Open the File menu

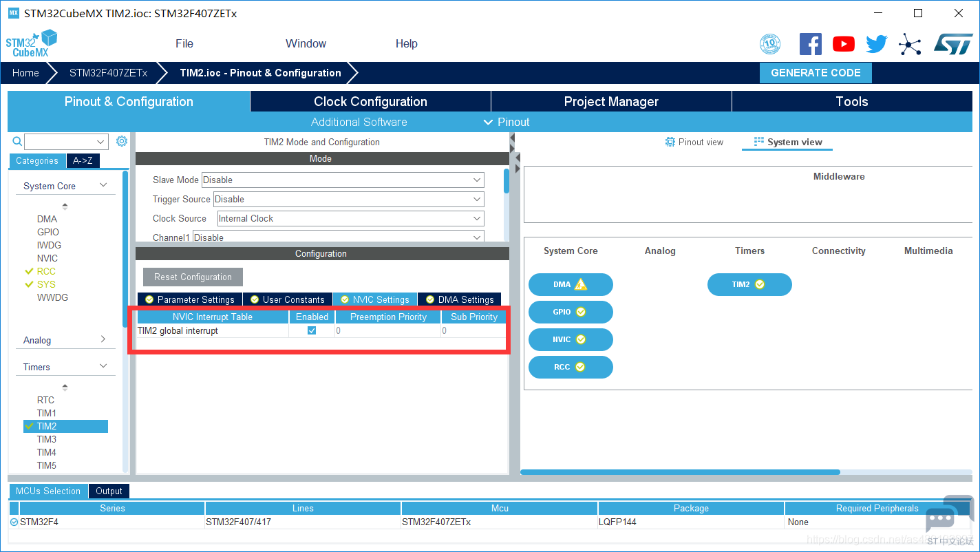pyautogui.click(x=184, y=43)
